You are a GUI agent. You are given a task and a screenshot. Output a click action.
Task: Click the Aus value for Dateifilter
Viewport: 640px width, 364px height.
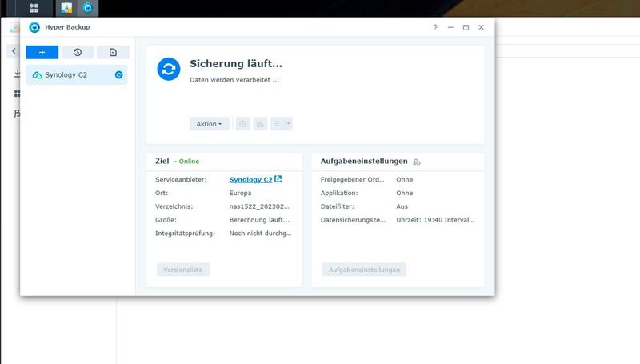[402, 206]
